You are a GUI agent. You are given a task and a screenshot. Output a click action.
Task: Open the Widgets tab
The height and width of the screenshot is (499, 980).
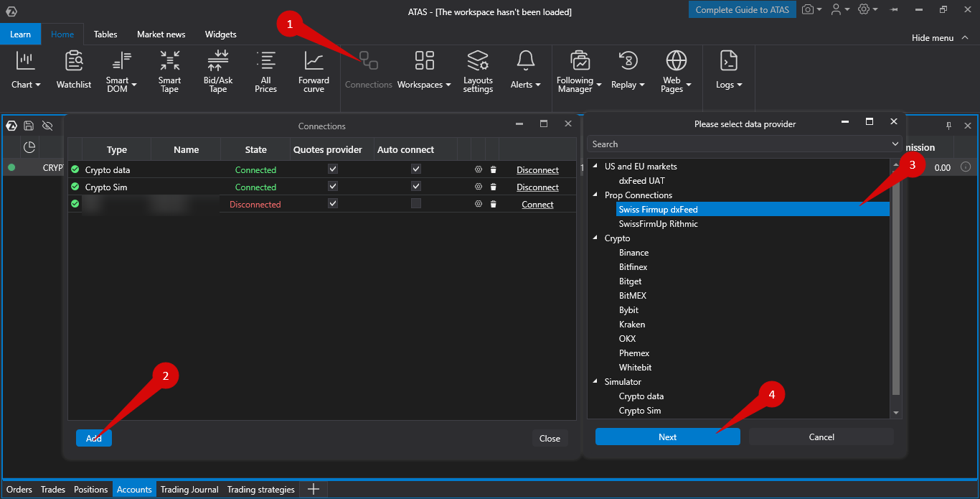[x=221, y=34]
